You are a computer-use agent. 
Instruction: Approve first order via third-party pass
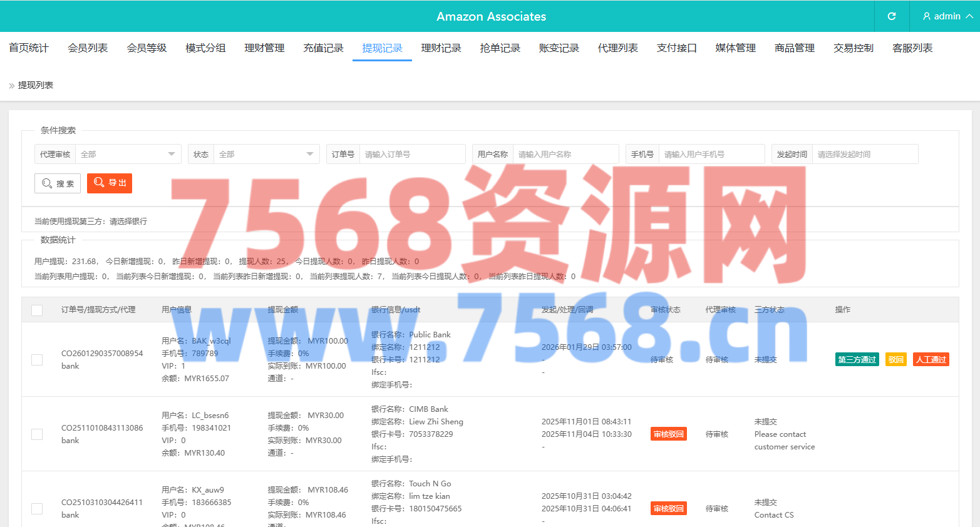click(857, 359)
